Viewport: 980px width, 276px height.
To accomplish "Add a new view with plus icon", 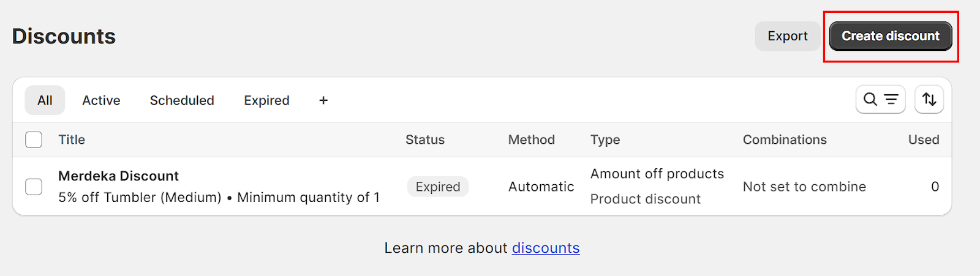I will point(323,100).
